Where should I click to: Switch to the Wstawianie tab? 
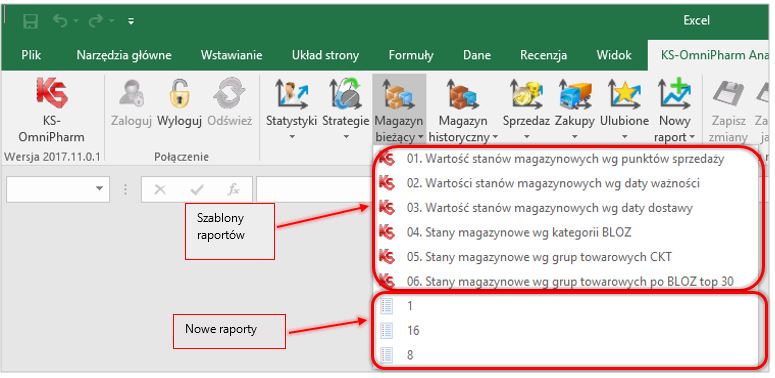tap(231, 55)
